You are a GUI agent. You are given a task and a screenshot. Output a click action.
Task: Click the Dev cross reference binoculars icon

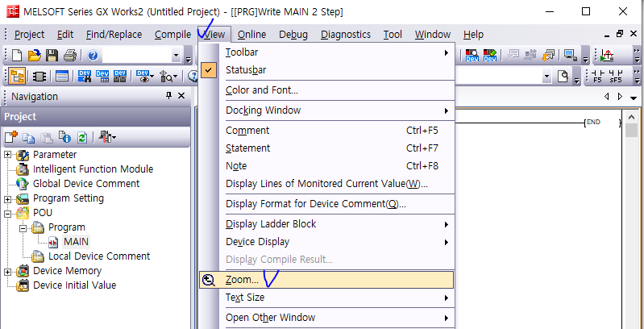84,76
